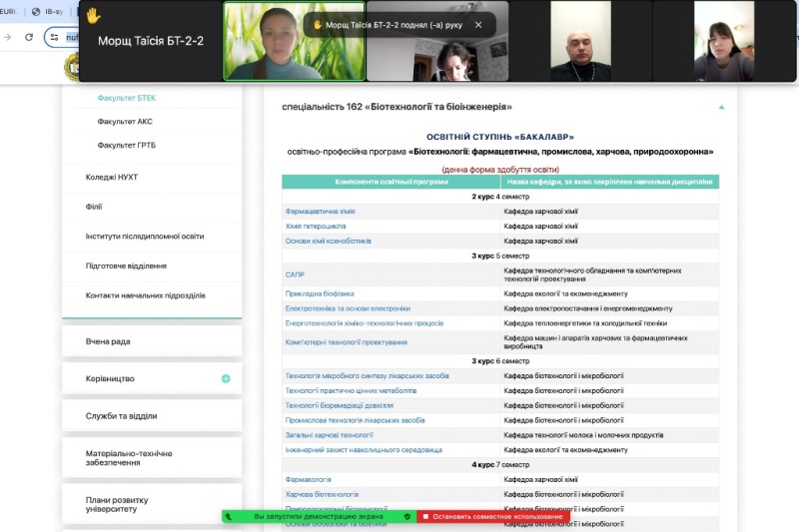The image size is (799, 532).
Task: Open Філії in sidebar
Action: (x=94, y=207)
